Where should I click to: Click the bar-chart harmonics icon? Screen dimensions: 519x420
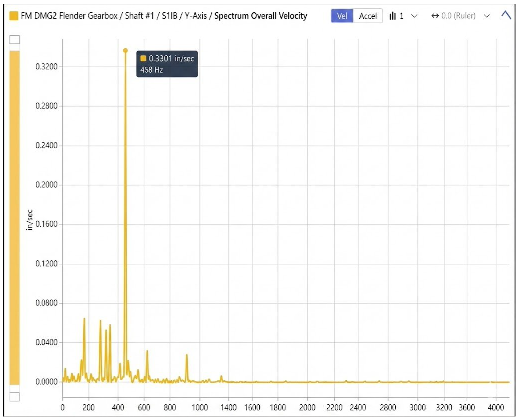[x=393, y=16]
